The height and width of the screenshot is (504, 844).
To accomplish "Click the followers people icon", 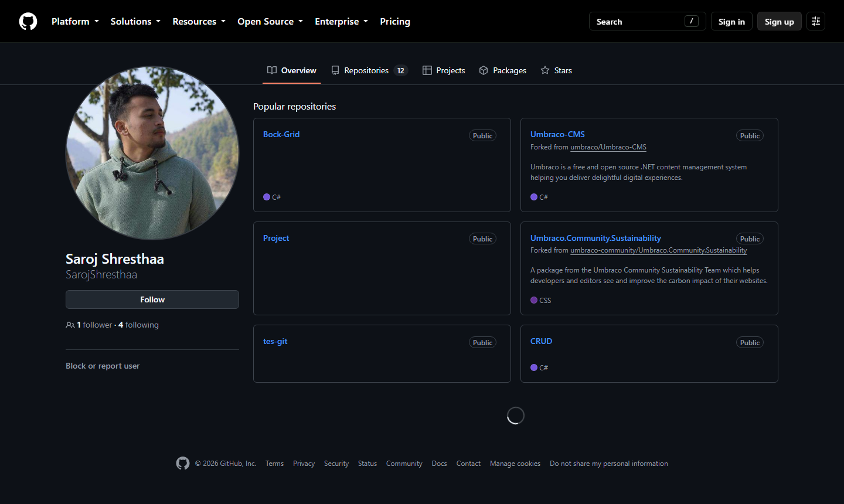I will coord(70,325).
